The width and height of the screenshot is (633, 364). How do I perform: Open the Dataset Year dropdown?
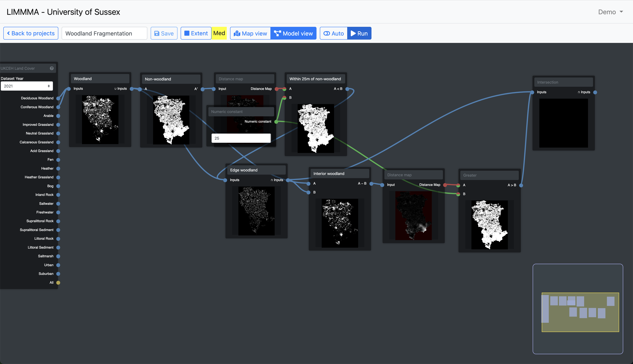pos(27,86)
